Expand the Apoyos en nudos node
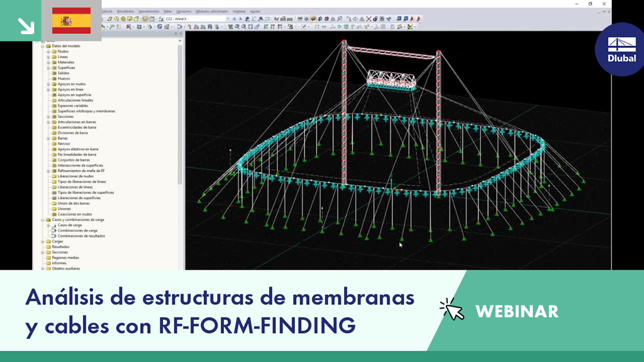 (x=48, y=84)
